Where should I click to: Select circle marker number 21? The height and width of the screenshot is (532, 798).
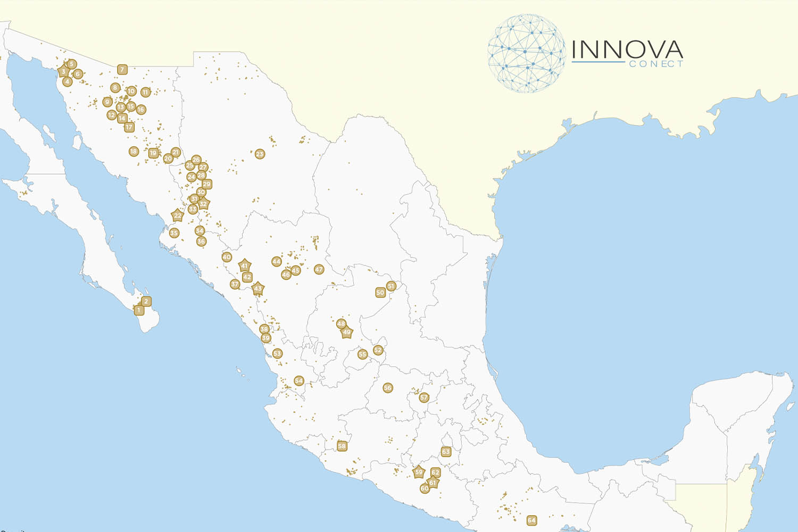point(176,153)
